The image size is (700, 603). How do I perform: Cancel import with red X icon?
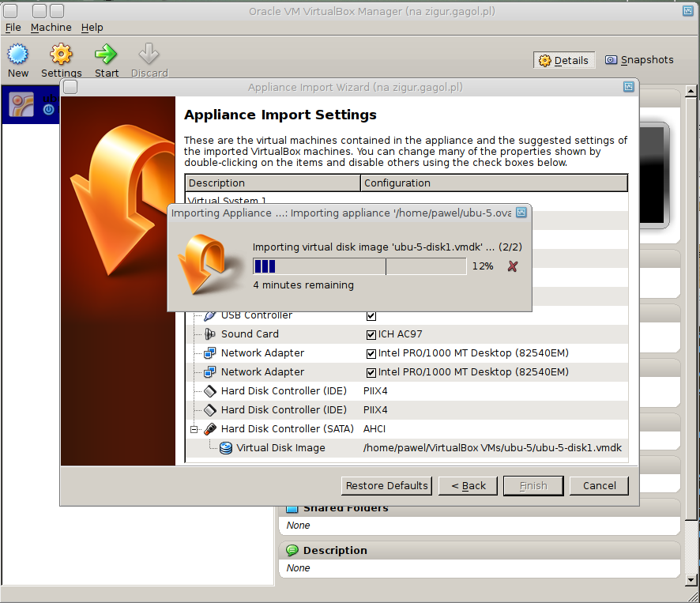(x=512, y=266)
